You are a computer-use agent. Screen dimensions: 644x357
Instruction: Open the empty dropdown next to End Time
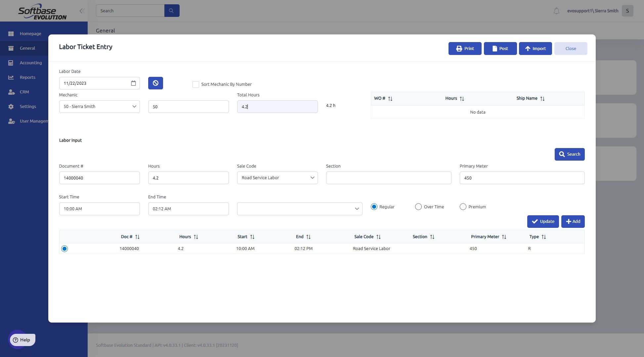coord(300,209)
